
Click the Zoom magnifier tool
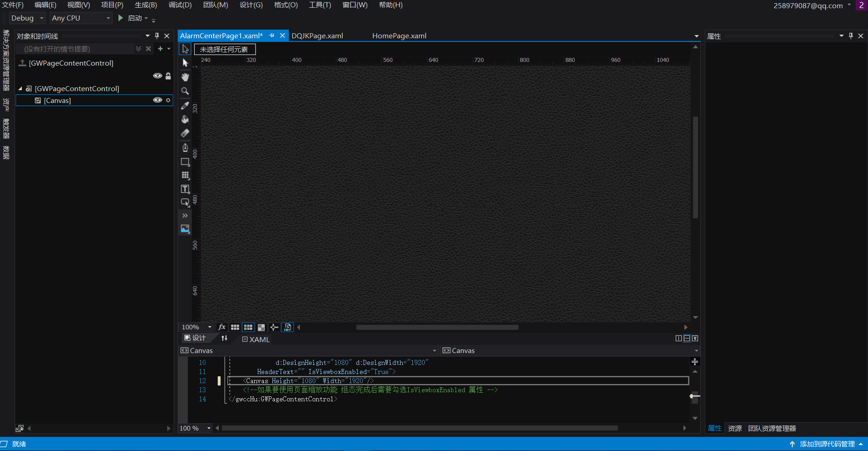pyautogui.click(x=185, y=91)
